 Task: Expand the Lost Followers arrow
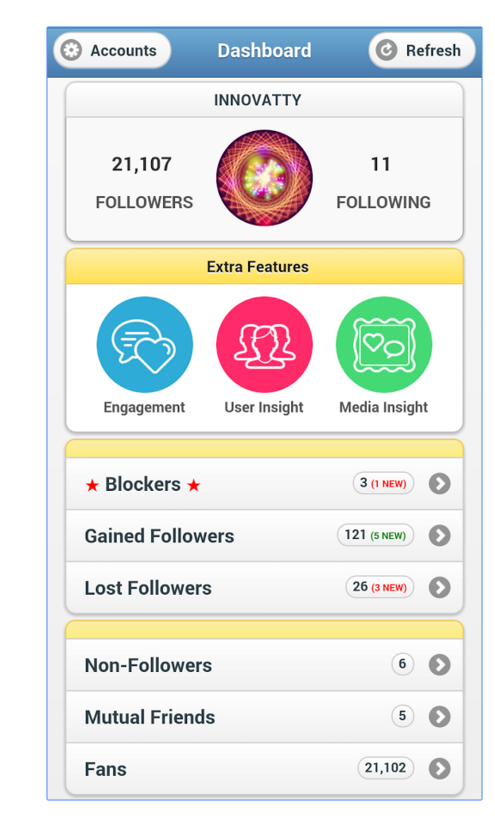(440, 587)
